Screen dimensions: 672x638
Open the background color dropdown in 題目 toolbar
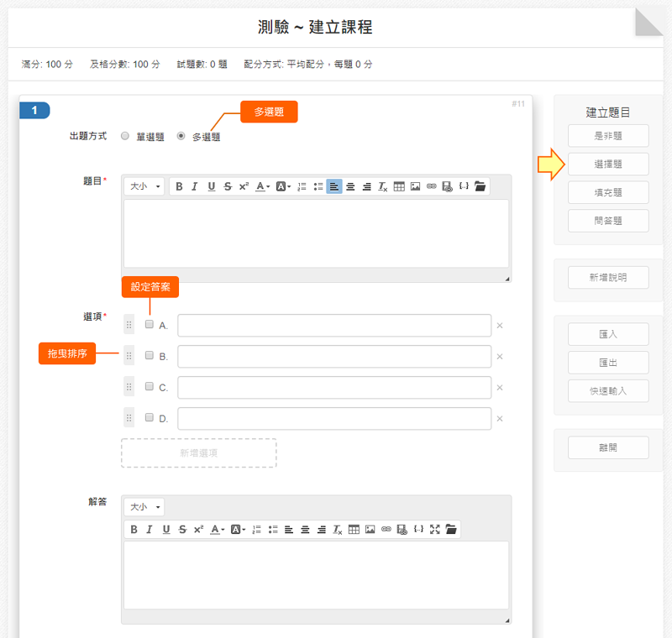coord(284,186)
